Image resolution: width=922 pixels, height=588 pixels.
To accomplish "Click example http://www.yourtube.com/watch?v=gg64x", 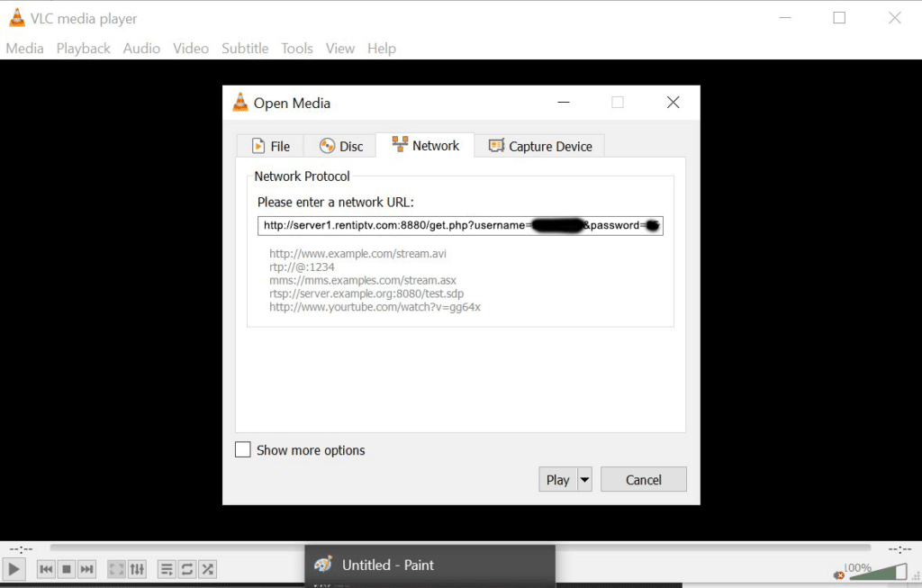I will (x=375, y=307).
